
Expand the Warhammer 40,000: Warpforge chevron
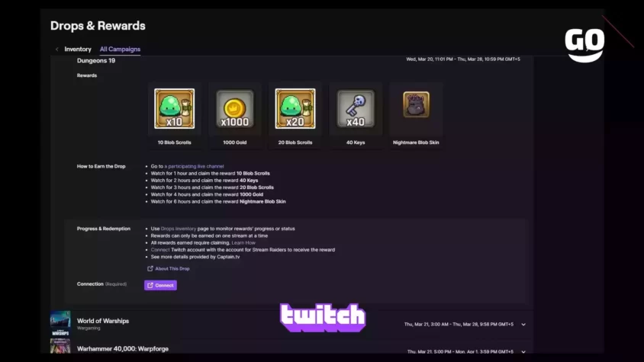[x=523, y=352]
